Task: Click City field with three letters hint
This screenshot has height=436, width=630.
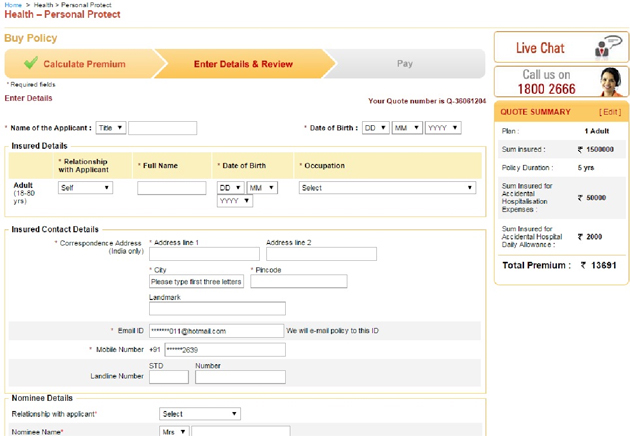Action: click(196, 281)
